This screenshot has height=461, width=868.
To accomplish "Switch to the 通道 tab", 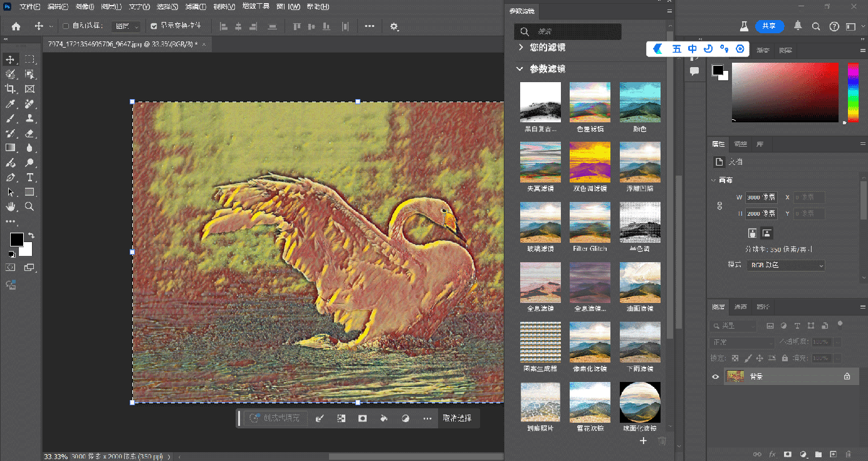I will [741, 307].
